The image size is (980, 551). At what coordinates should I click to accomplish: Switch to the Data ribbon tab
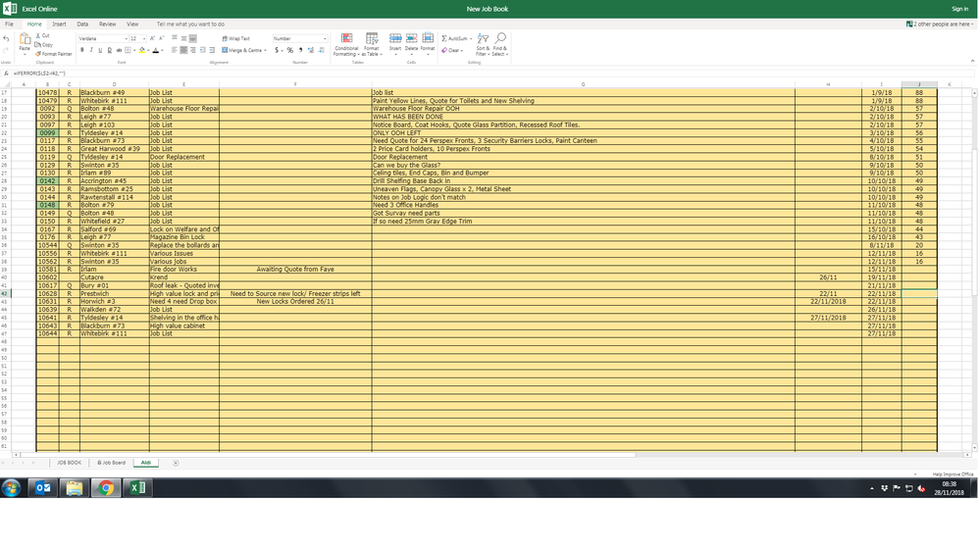coord(82,24)
